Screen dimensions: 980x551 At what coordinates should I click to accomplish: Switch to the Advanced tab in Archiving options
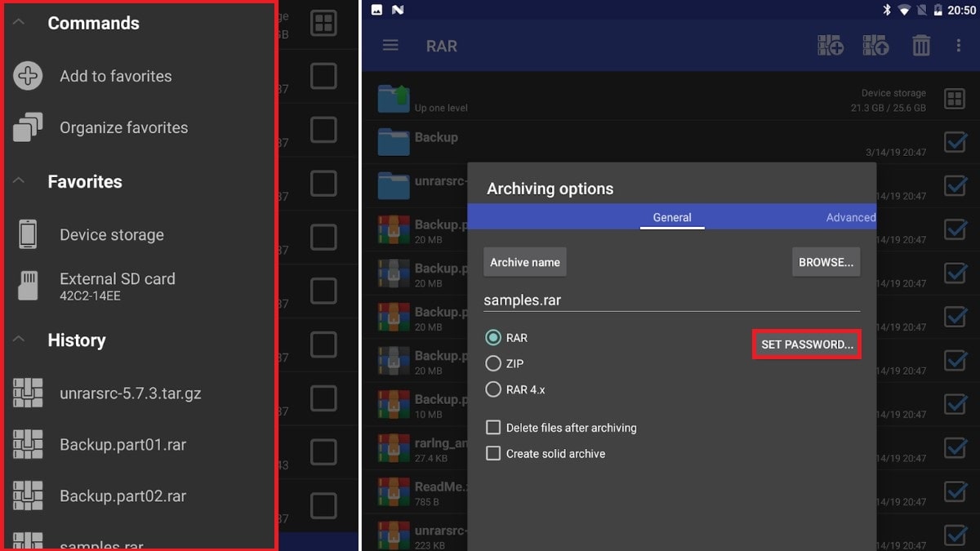point(851,217)
